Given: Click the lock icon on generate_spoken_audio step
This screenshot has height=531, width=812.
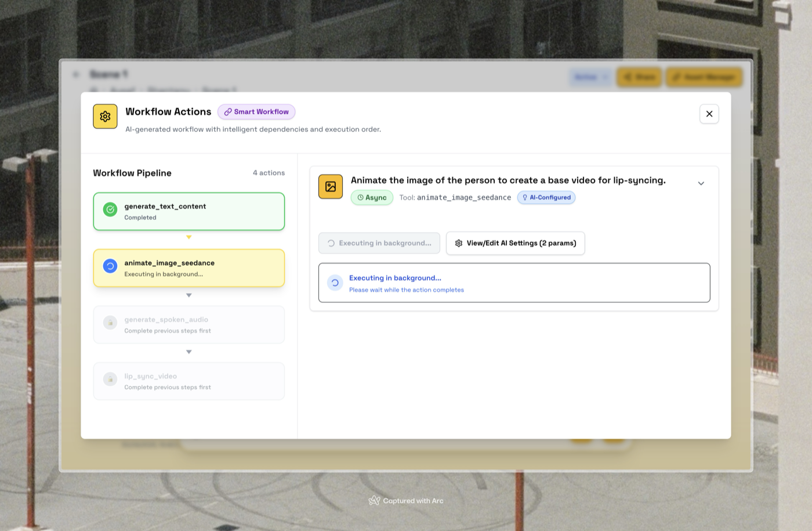Looking at the screenshot, I should point(110,322).
